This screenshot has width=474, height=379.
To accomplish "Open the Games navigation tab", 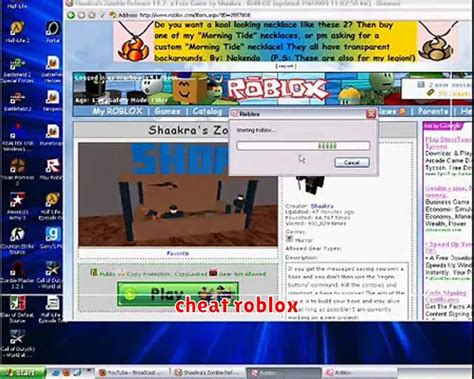I will click(x=167, y=111).
